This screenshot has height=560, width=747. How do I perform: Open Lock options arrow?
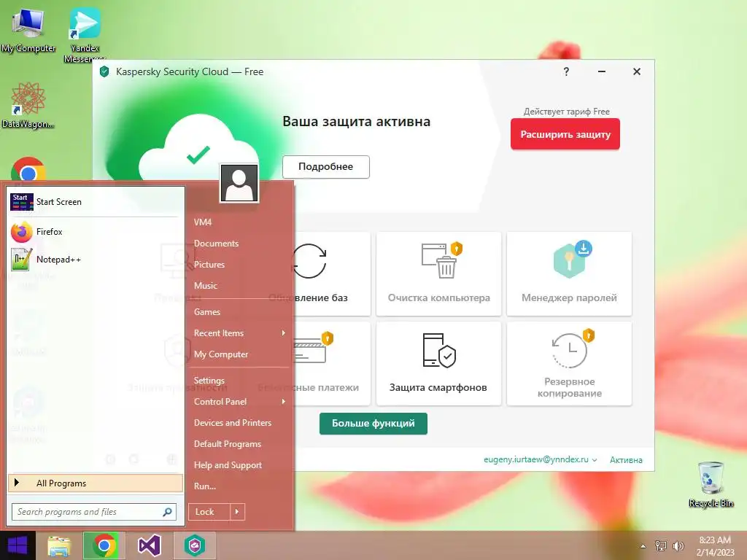coord(237,512)
